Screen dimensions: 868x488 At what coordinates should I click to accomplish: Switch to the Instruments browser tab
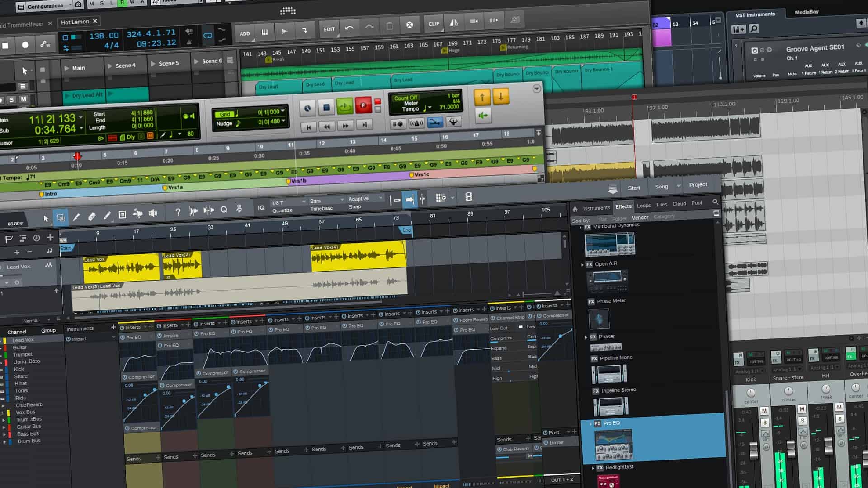(x=596, y=208)
